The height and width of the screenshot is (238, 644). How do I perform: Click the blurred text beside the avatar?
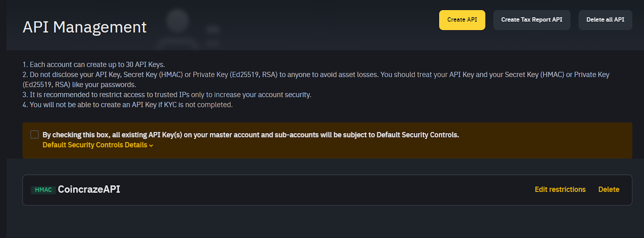(213, 35)
